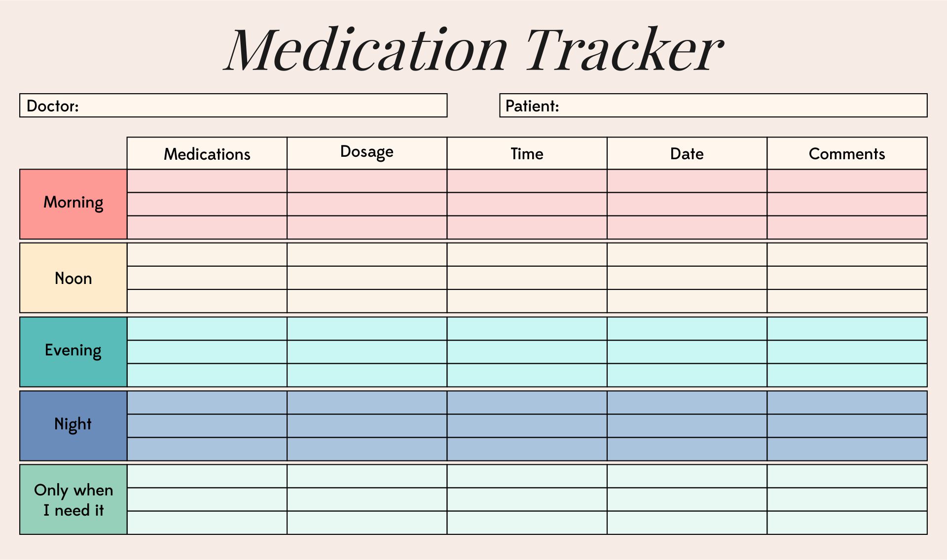Select the Comments column header
The width and height of the screenshot is (947, 560).
847,153
